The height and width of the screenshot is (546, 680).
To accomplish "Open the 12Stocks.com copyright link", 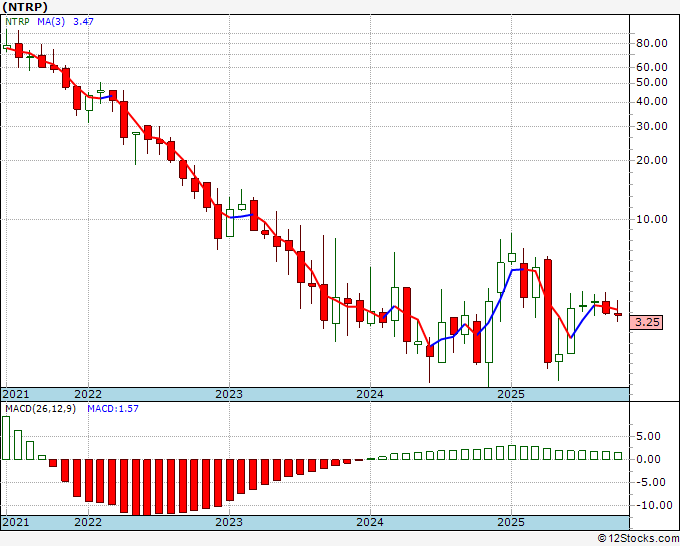I will pyautogui.click(x=638, y=539).
